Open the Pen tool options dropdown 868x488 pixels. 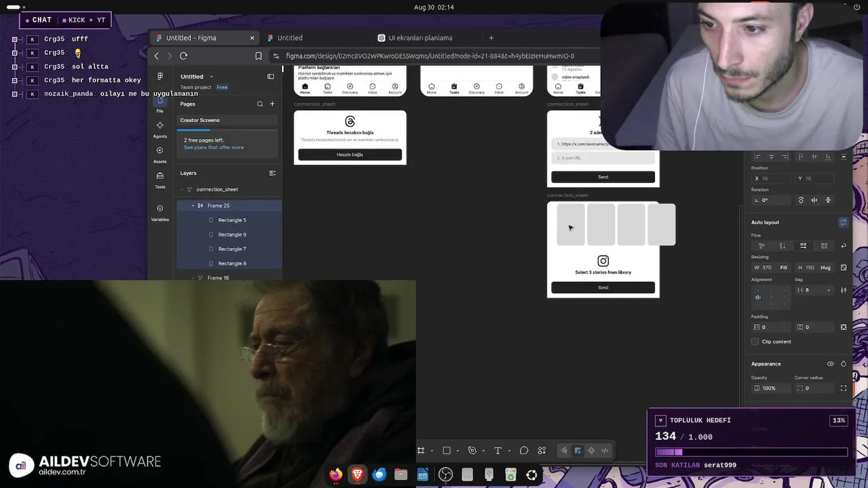click(483, 451)
